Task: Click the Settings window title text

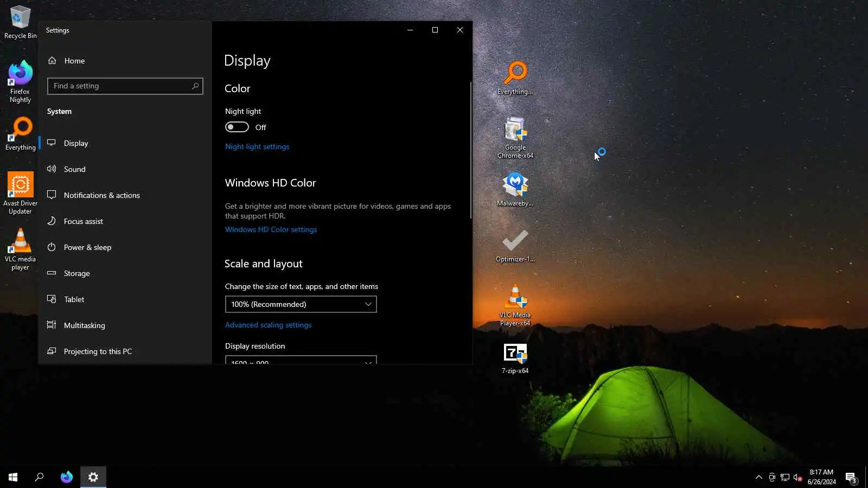Action: pyautogui.click(x=58, y=30)
